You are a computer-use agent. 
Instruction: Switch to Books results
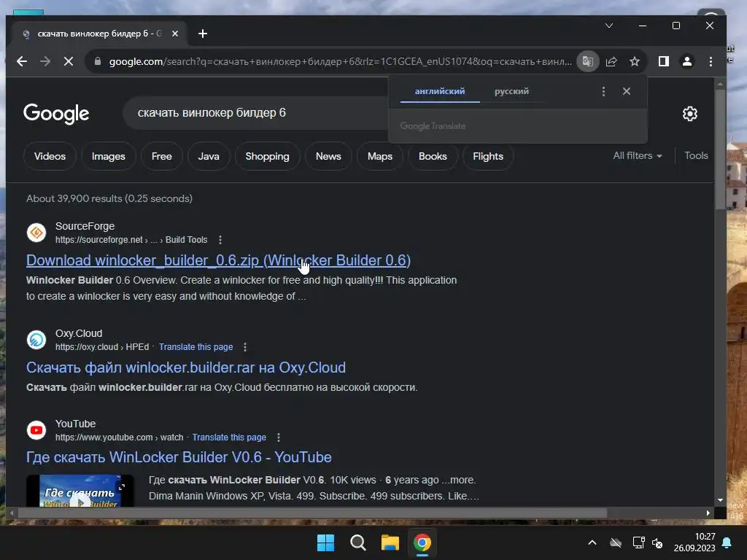coord(433,156)
